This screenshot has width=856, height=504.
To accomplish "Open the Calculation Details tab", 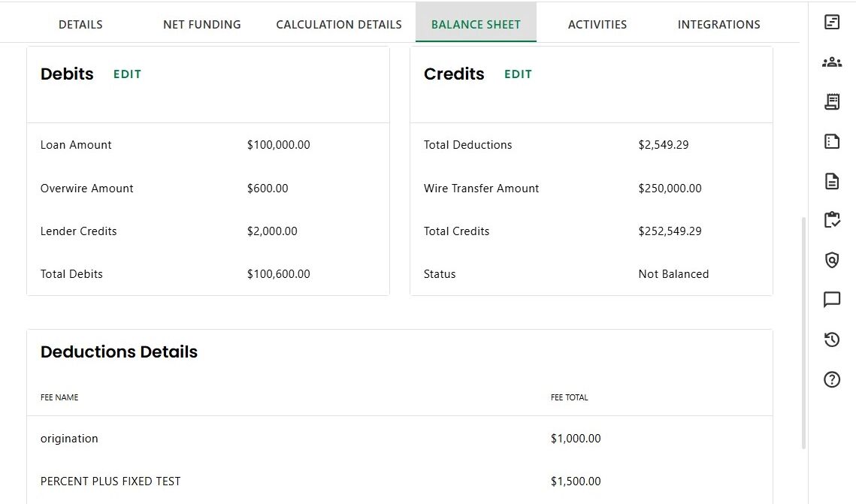I will [x=338, y=25].
